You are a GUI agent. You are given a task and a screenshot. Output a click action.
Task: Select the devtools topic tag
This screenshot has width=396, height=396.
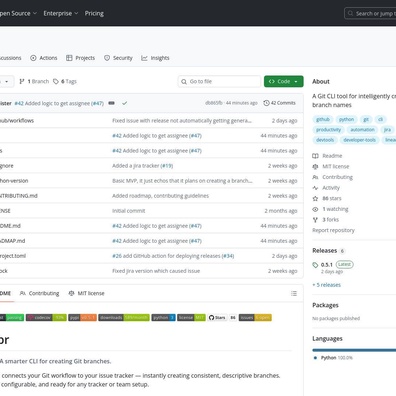click(x=325, y=140)
